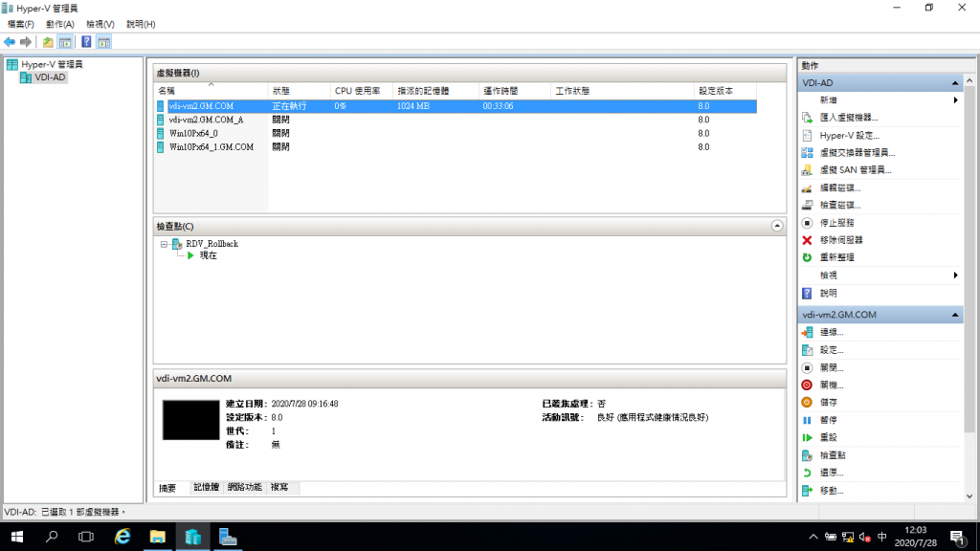Sort by 名稱 column header
The height and width of the screenshot is (551, 980).
coord(212,91)
